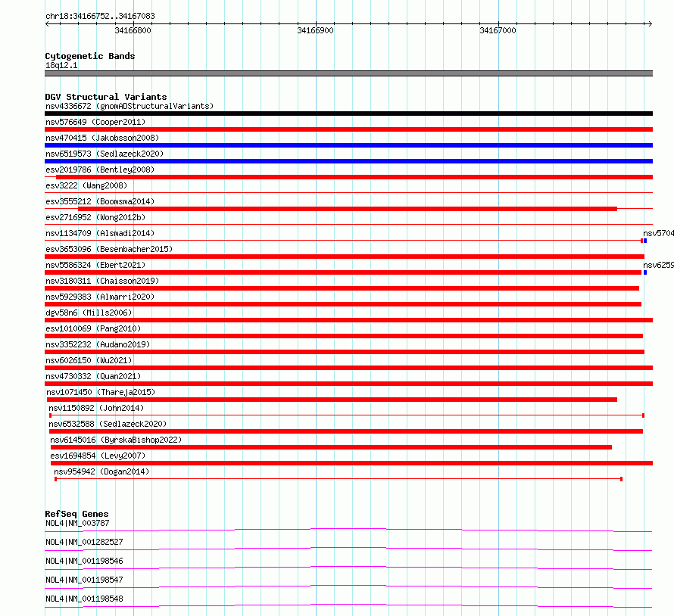Click nsv6026150 (Wu2021) label
This screenshot has width=674, height=616.
click(89, 360)
